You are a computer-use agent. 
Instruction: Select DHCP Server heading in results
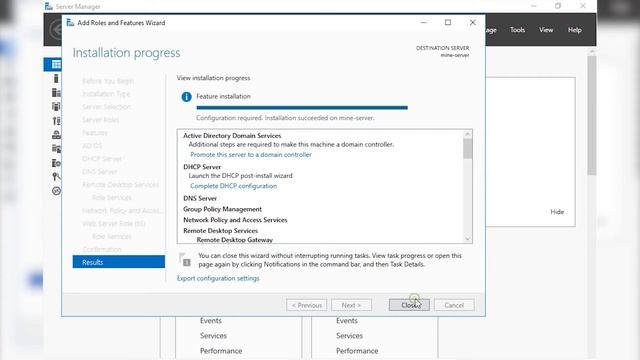coord(202,167)
